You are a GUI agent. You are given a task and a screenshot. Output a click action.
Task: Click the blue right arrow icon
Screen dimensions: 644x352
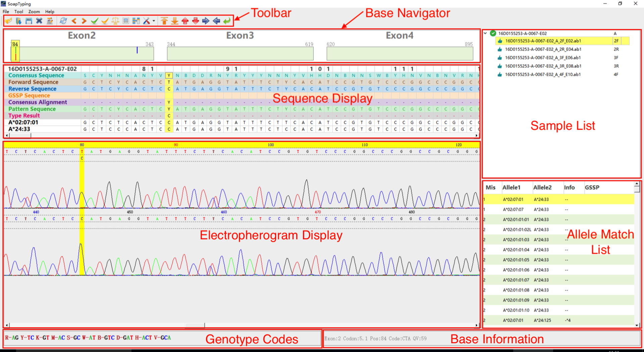click(x=206, y=21)
